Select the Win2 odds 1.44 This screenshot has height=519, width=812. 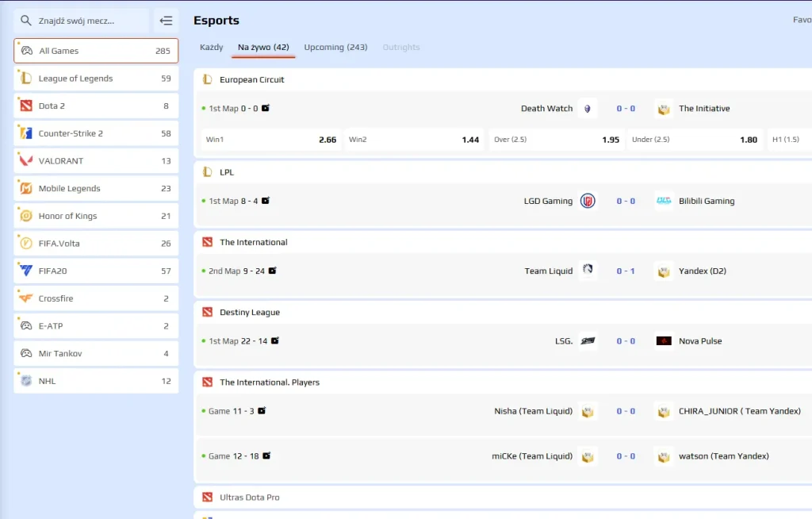click(x=414, y=140)
